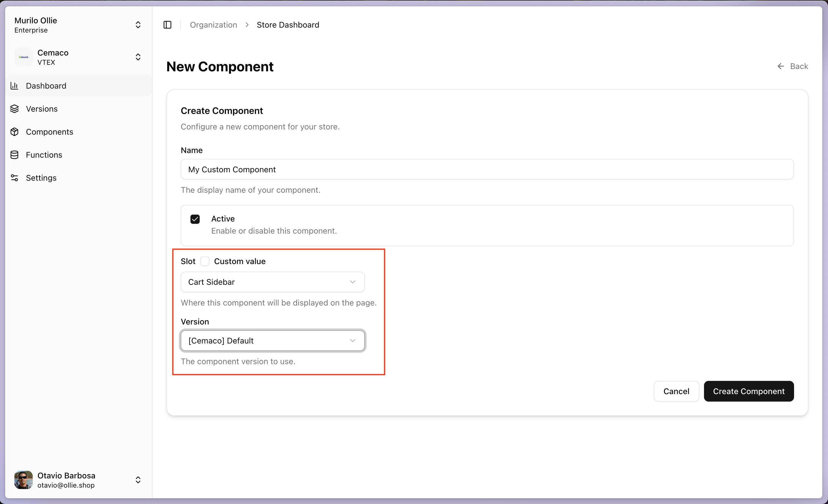828x504 pixels.
Task: Open Versions in the sidebar
Action: [x=79, y=109]
